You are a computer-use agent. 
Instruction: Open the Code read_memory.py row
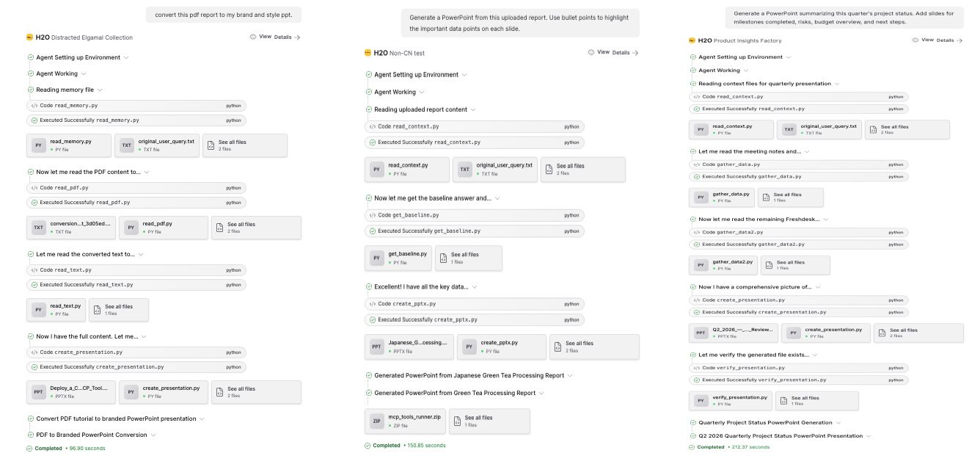136,106
